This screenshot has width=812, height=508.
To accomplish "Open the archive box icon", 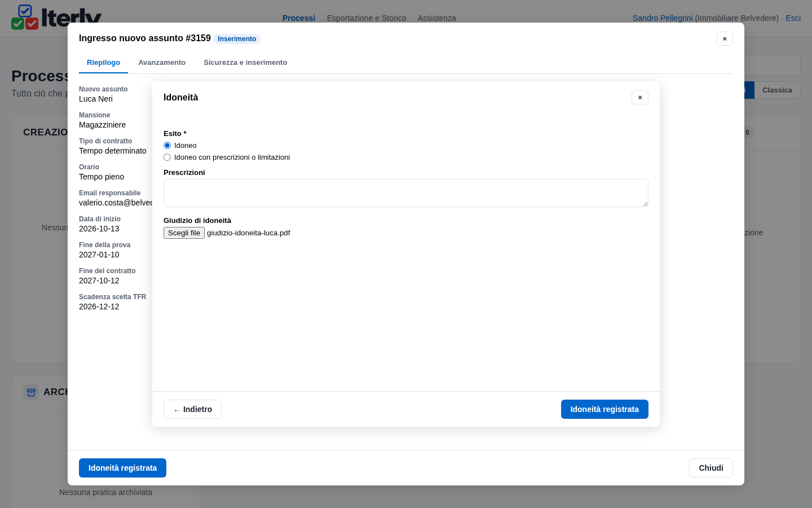I will 31,392.
